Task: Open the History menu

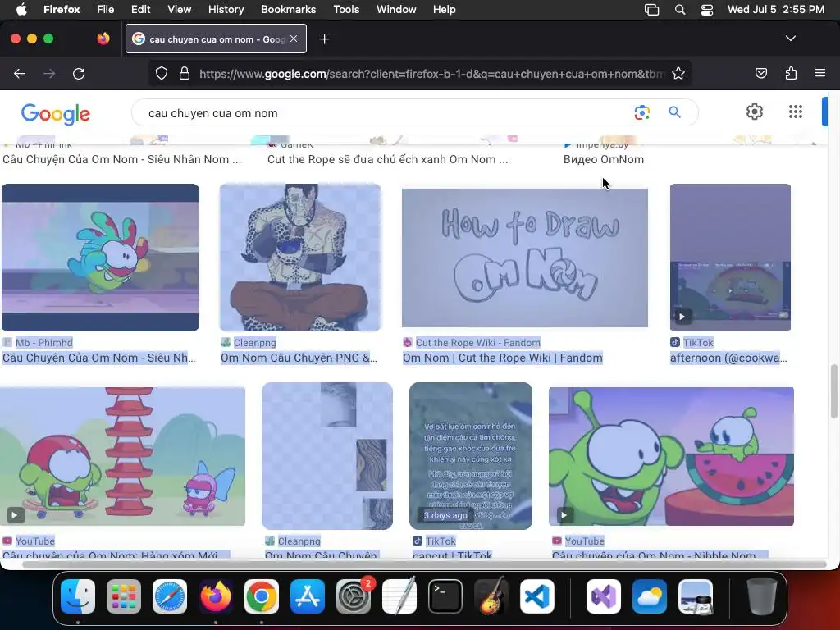Action: point(226,9)
